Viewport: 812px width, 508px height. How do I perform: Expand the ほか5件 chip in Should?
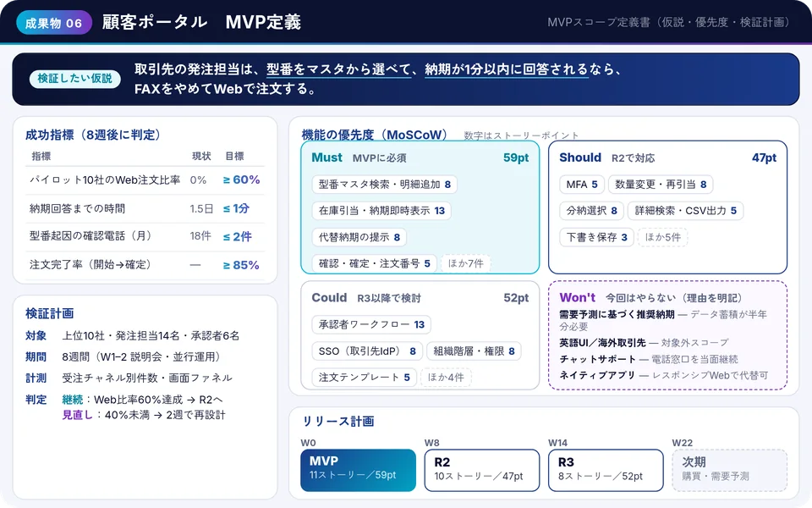click(663, 237)
